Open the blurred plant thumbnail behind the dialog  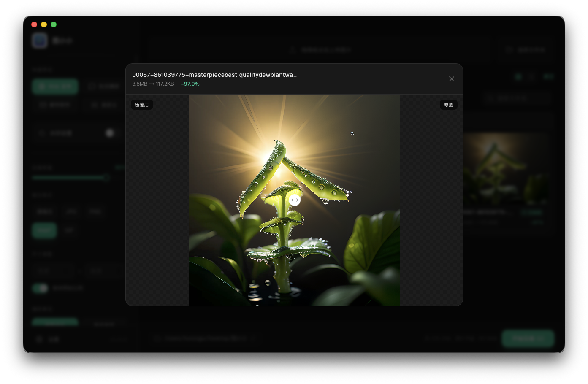[x=507, y=169]
